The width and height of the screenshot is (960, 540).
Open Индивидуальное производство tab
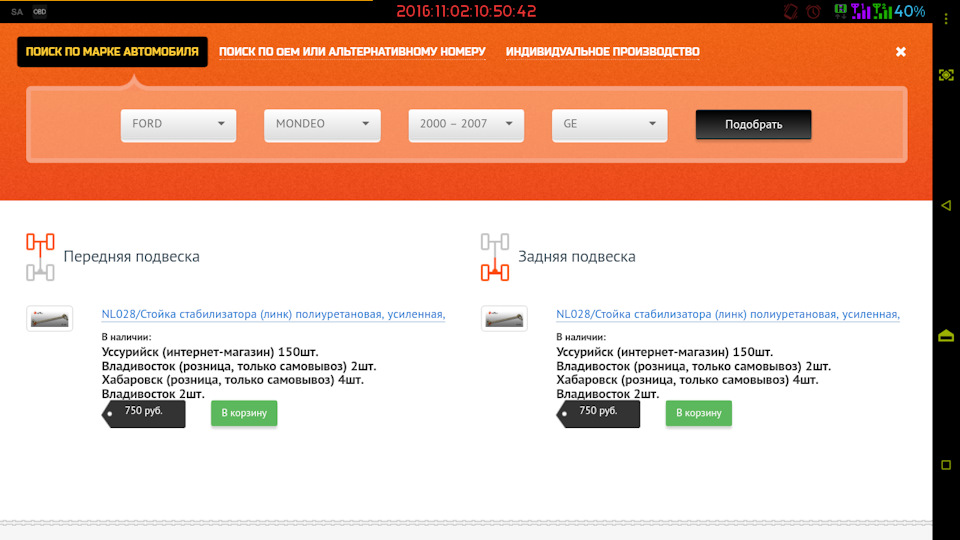pos(602,52)
